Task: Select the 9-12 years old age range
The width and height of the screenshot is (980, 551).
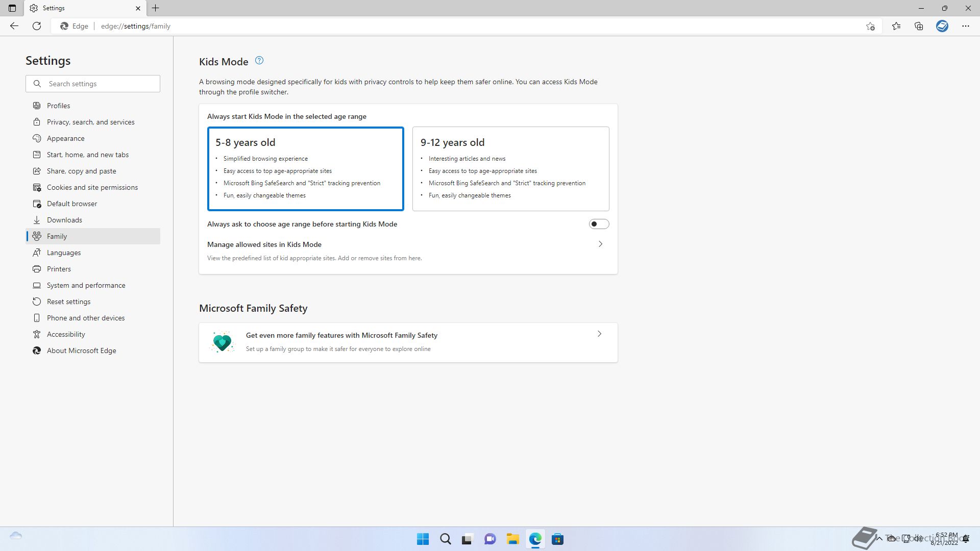Action: click(511, 169)
